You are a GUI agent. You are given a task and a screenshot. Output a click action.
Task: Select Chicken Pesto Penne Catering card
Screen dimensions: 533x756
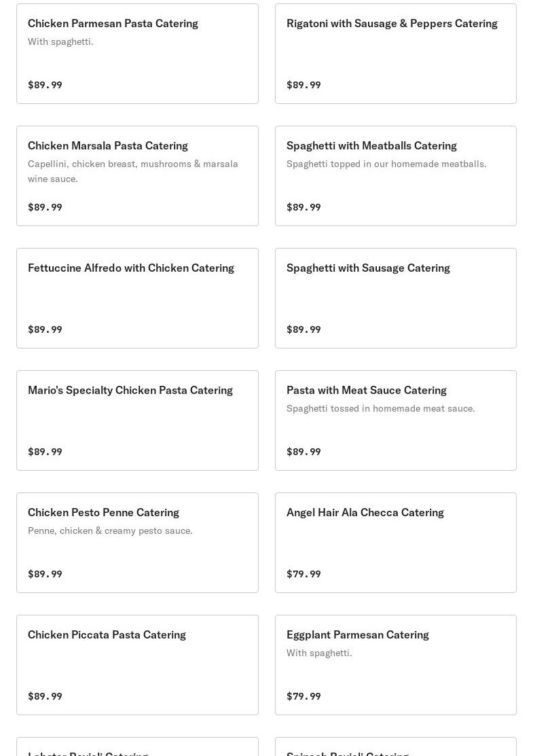pyautogui.click(x=137, y=543)
